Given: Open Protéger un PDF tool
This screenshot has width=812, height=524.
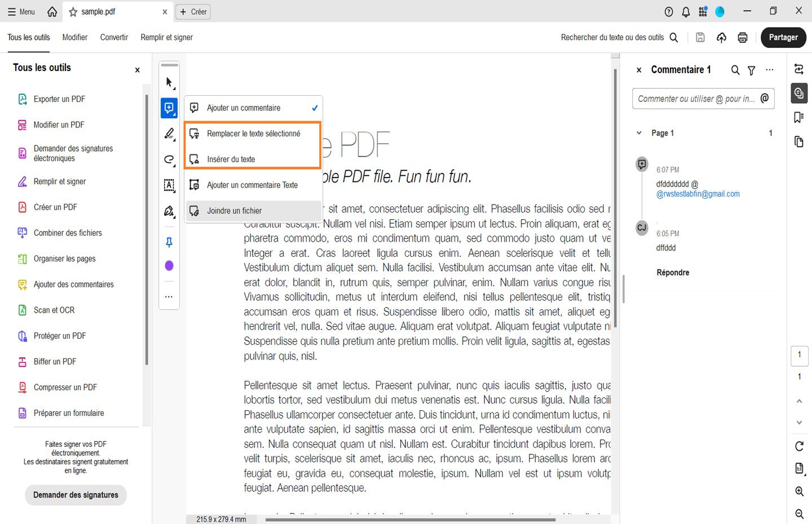Looking at the screenshot, I should coord(59,336).
